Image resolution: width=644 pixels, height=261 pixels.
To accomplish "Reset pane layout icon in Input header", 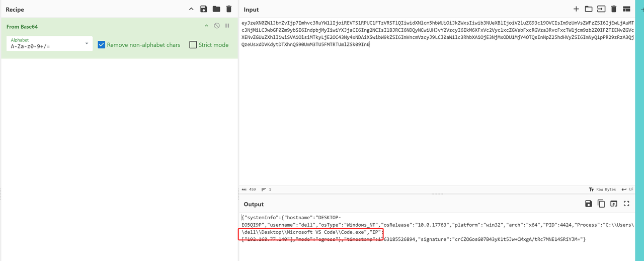I will (x=626, y=9).
